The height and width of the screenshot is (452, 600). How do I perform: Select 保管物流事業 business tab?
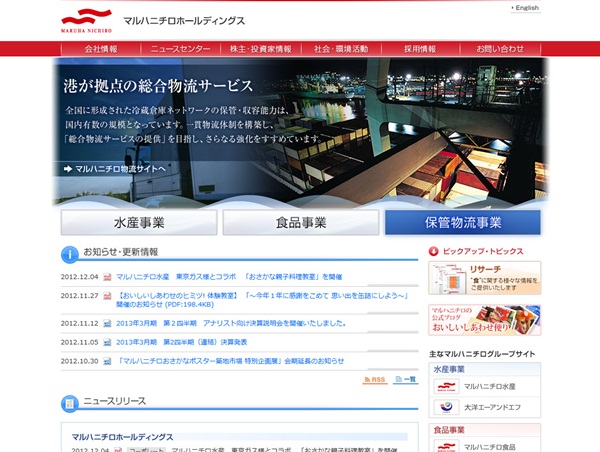(463, 222)
